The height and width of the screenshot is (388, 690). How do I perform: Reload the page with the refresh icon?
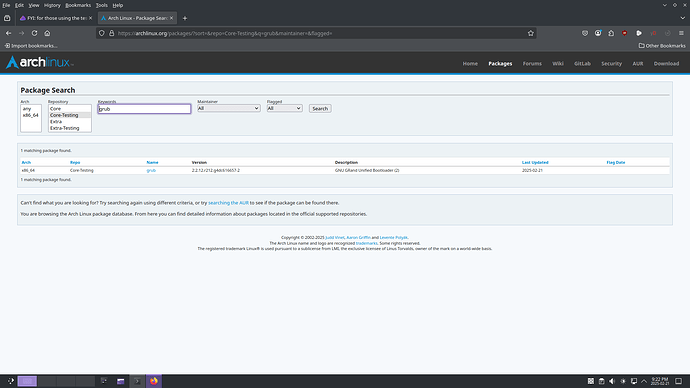[x=34, y=33]
